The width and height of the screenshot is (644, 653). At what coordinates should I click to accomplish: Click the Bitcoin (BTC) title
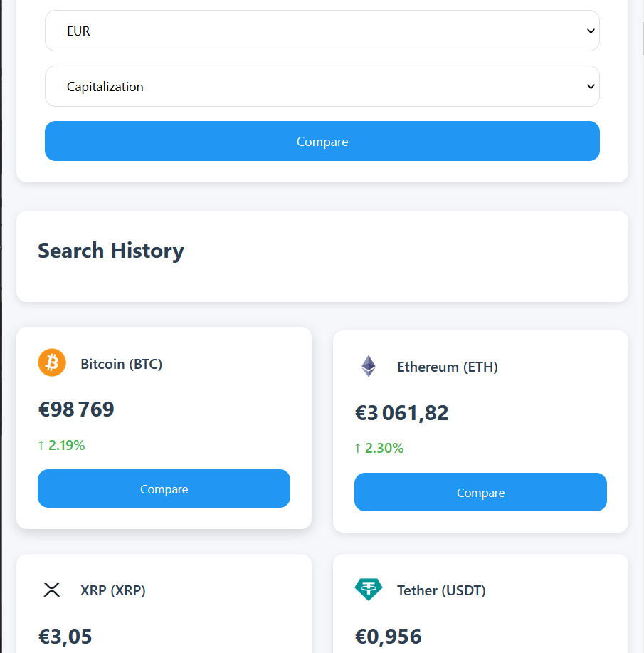122,364
